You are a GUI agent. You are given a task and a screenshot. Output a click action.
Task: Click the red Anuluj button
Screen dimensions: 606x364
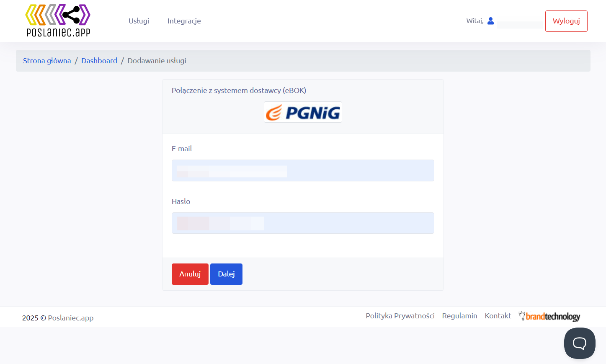[x=190, y=274]
